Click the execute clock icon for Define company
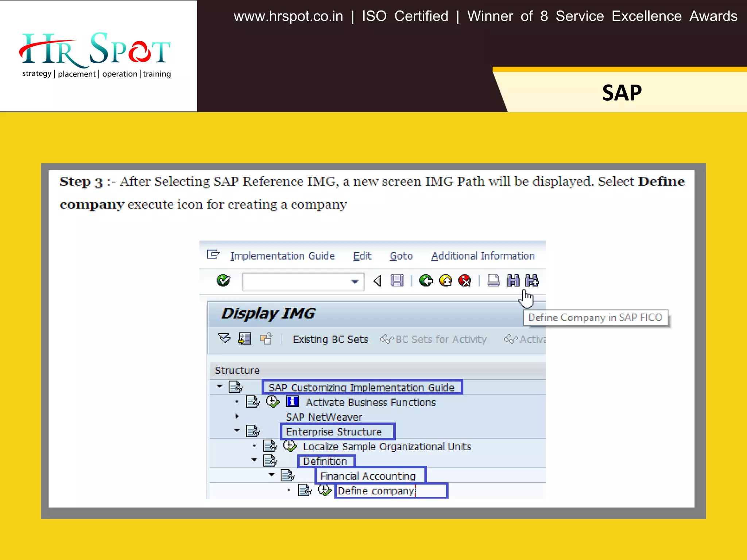Screen dimensions: 747x560 [325, 490]
